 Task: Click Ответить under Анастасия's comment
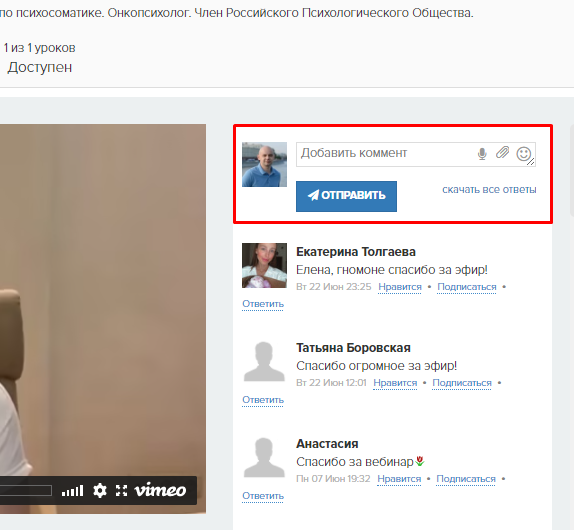(x=263, y=496)
